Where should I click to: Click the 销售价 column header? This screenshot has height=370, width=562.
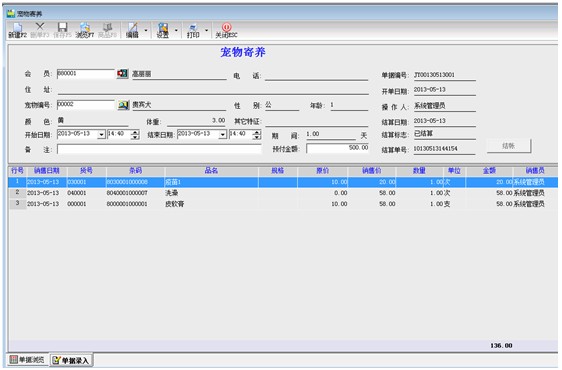point(372,171)
